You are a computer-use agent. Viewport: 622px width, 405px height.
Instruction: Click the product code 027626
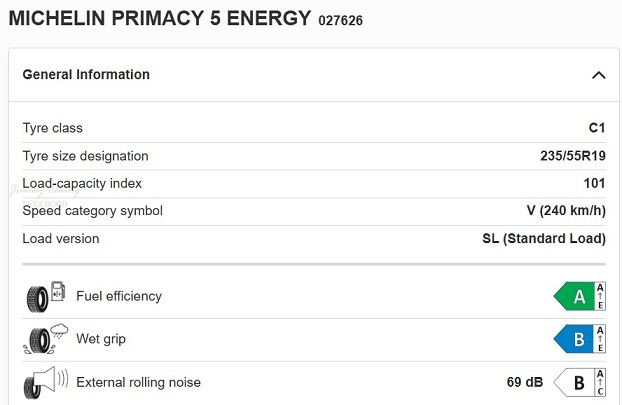[x=341, y=20]
